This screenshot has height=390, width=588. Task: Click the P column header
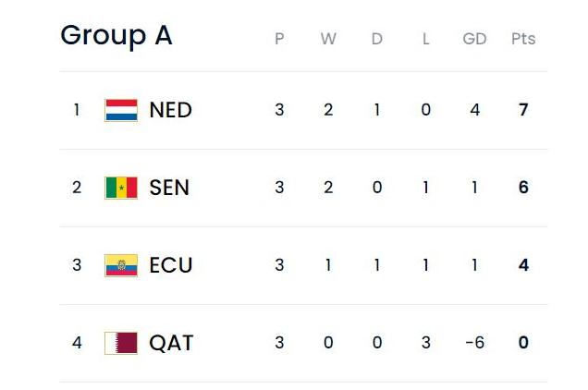tap(279, 39)
